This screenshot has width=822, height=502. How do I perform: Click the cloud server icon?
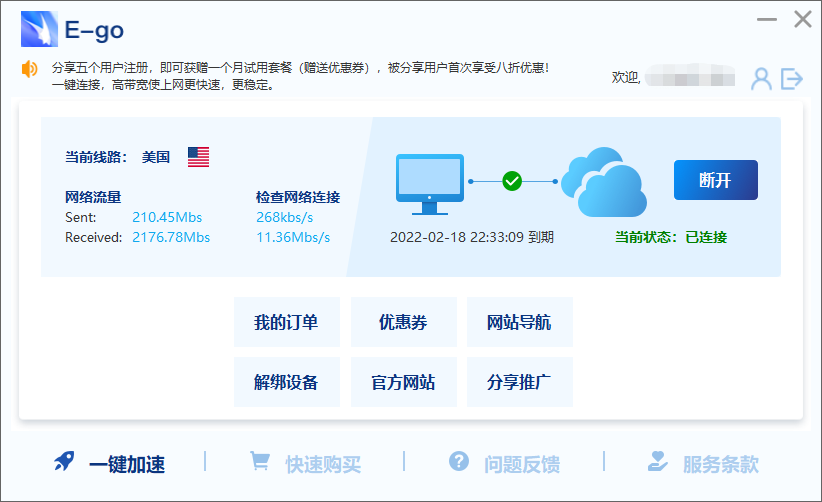click(602, 182)
